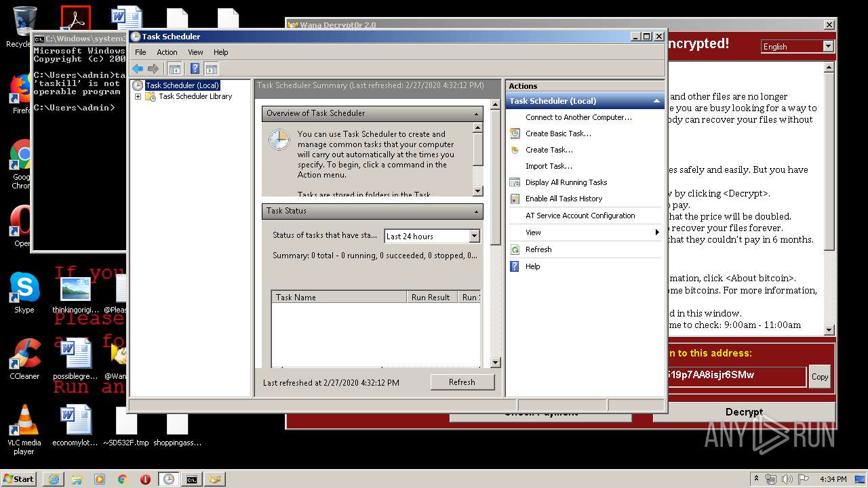The width and height of the screenshot is (868, 488).
Task: Open Chrome from the taskbar
Action: 123,479
